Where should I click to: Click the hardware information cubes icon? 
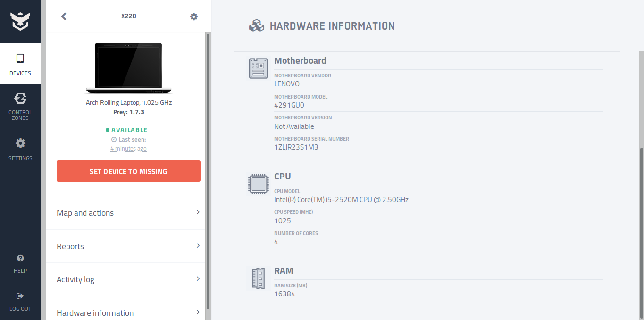click(x=257, y=26)
